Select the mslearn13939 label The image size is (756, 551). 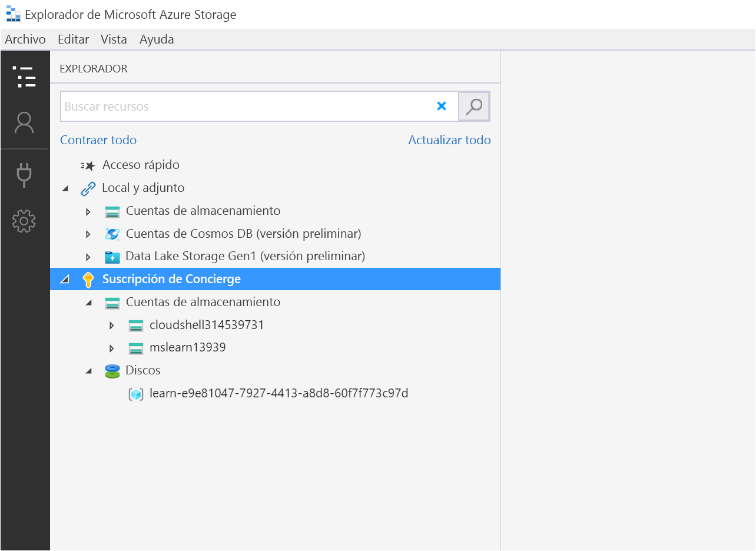click(188, 348)
